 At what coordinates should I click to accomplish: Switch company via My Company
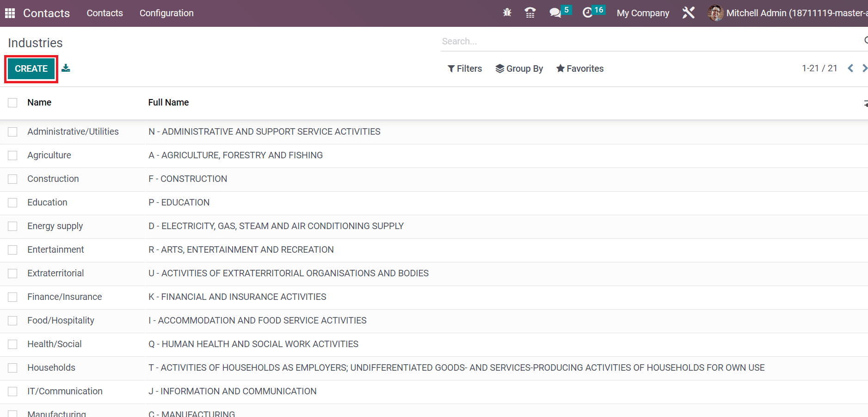(x=643, y=13)
